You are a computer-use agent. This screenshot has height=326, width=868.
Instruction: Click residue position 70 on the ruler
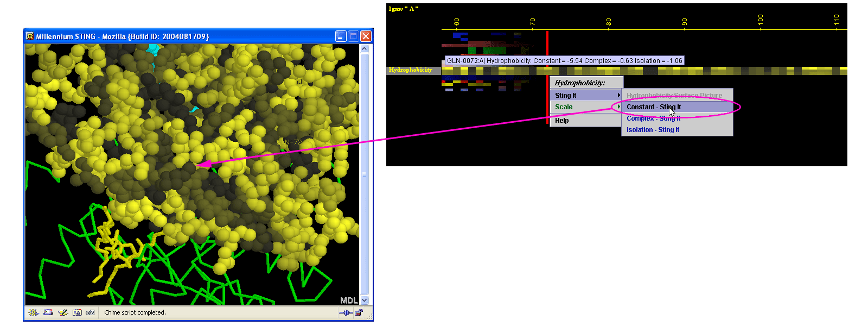(x=533, y=22)
